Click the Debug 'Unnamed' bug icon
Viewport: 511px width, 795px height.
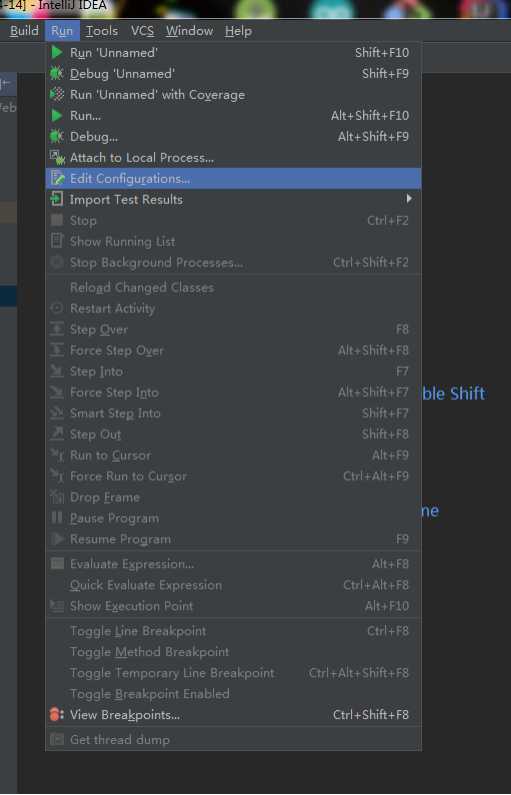click(x=57, y=74)
